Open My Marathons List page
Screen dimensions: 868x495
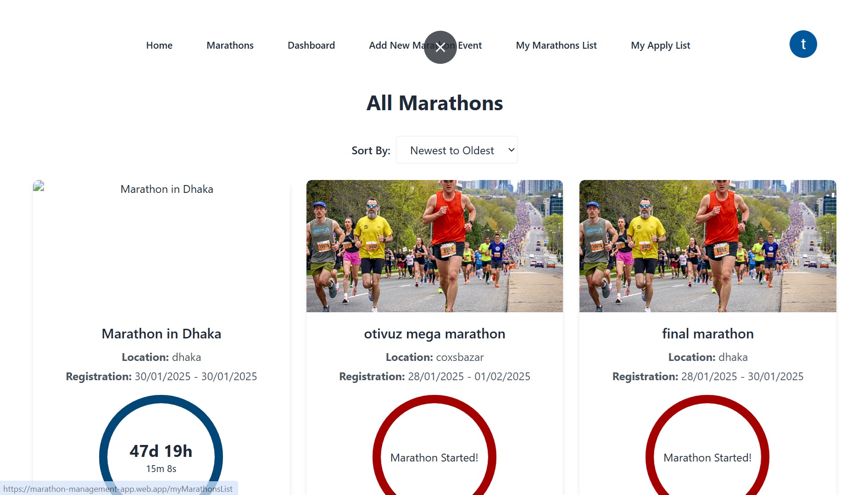556,45
